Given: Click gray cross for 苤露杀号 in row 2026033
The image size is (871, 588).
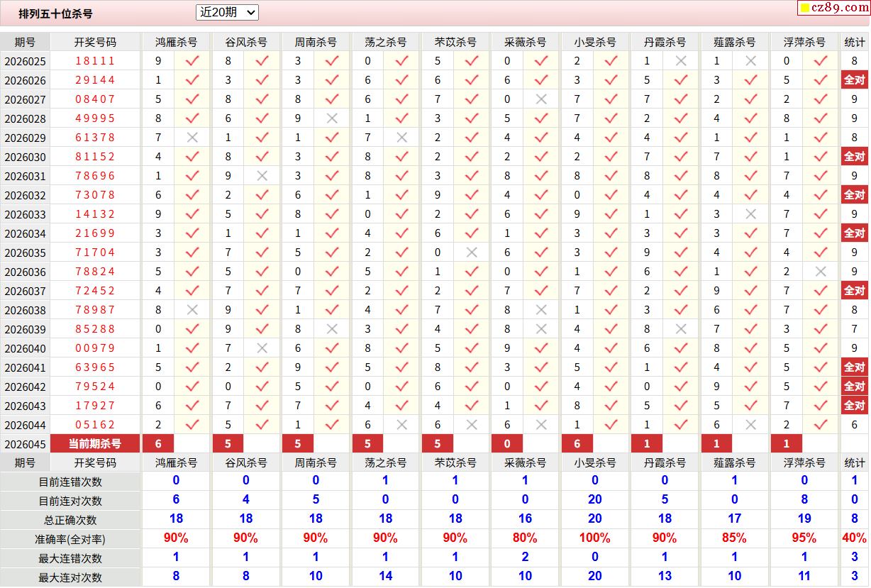Looking at the screenshot, I should tap(751, 214).
